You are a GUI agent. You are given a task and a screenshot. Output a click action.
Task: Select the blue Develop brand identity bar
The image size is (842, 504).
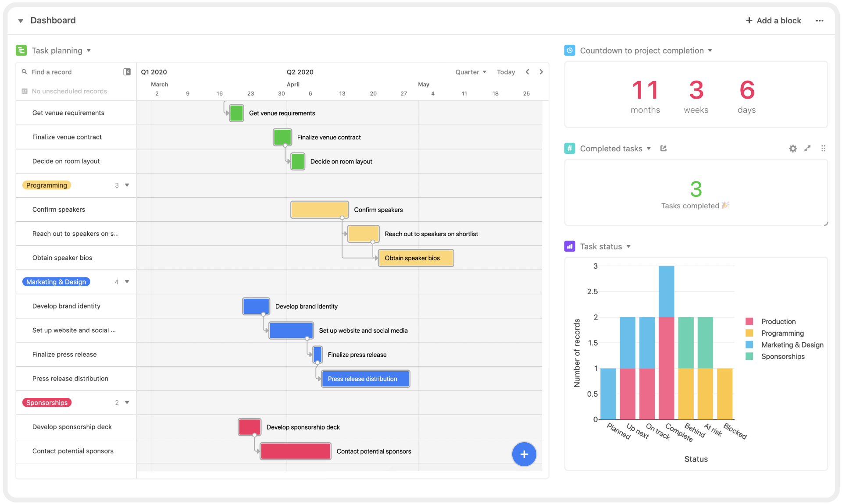click(x=256, y=306)
